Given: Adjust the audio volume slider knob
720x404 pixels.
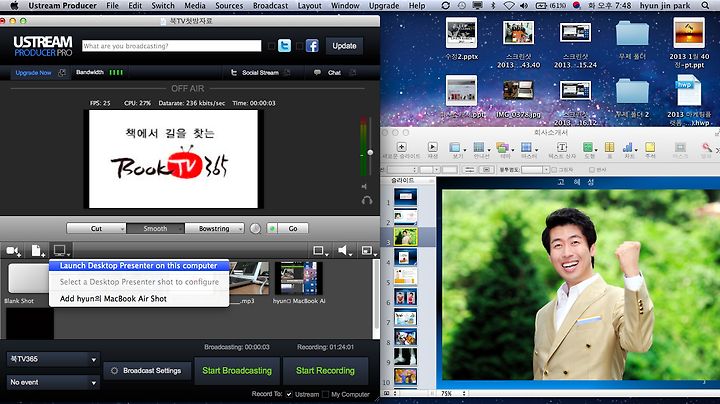Looking at the screenshot, I should (x=370, y=152).
